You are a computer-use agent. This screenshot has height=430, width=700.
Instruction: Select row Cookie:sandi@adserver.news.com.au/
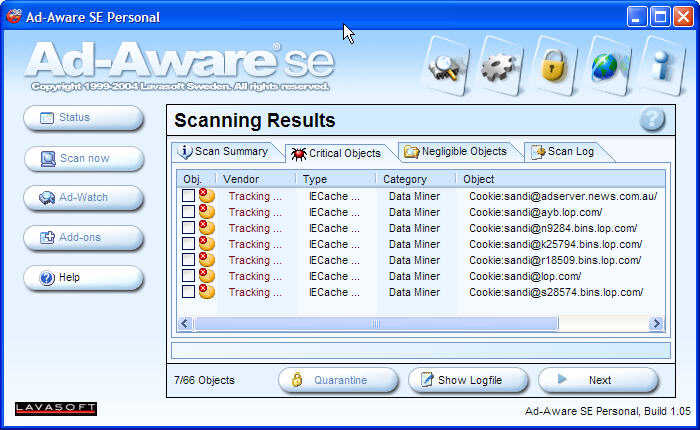pos(421,196)
